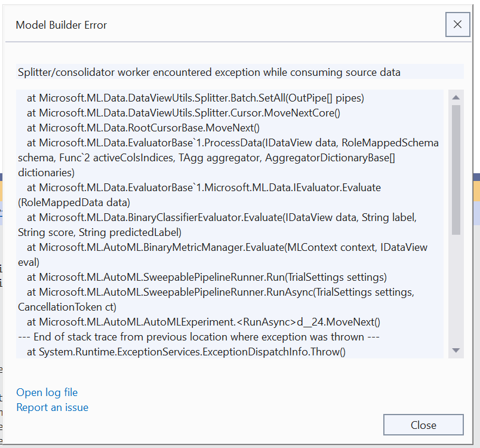Screen dimensions: 480x448
Task: Click the scrollbar down arrow
Action: (x=456, y=349)
